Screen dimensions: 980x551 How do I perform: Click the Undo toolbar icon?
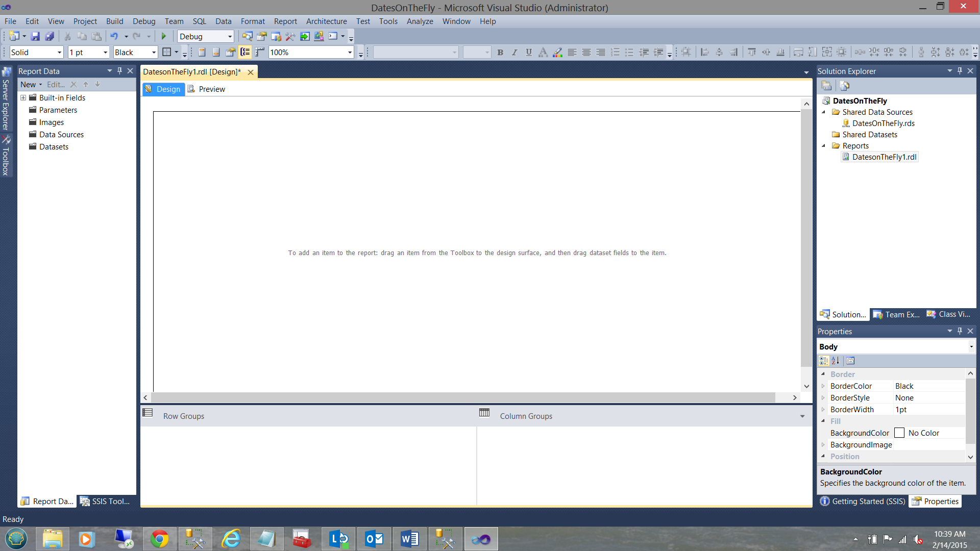click(114, 36)
